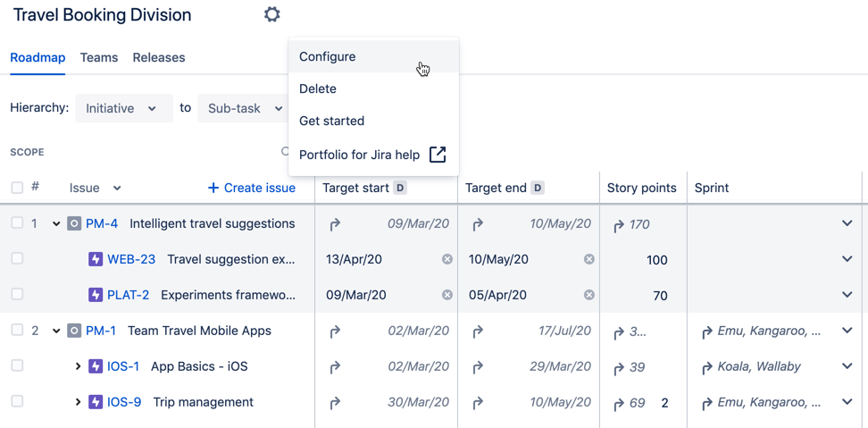The height and width of the screenshot is (428, 868).
Task: Check the box for row IOS-9
Action: click(x=17, y=401)
